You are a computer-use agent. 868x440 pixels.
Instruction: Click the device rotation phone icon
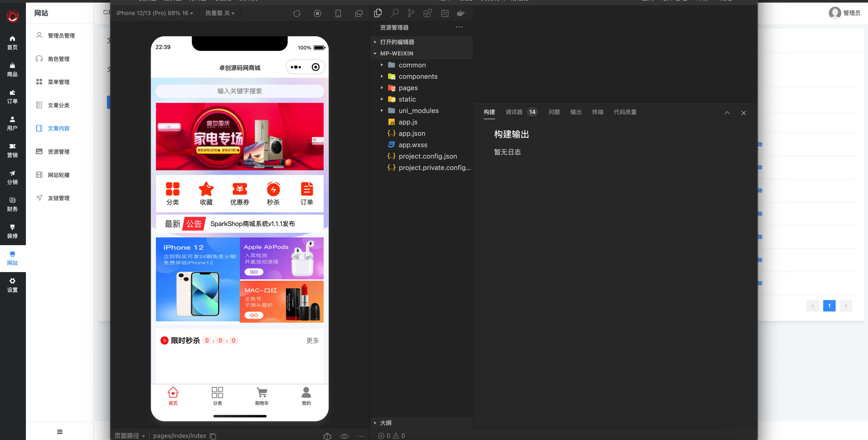pyautogui.click(x=338, y=13)
